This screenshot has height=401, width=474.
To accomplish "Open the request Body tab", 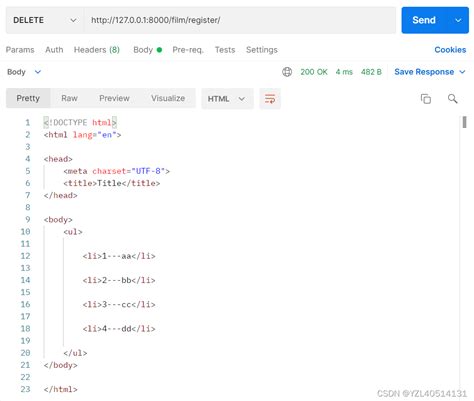I will 147,50.
